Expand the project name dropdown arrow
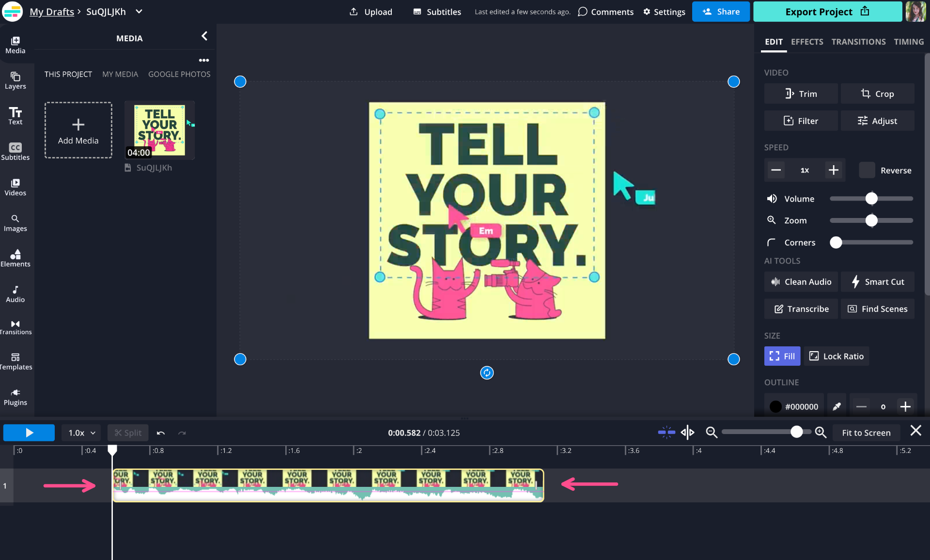The height and width of the screenshot is (560, 930). [x=139, y=12]
